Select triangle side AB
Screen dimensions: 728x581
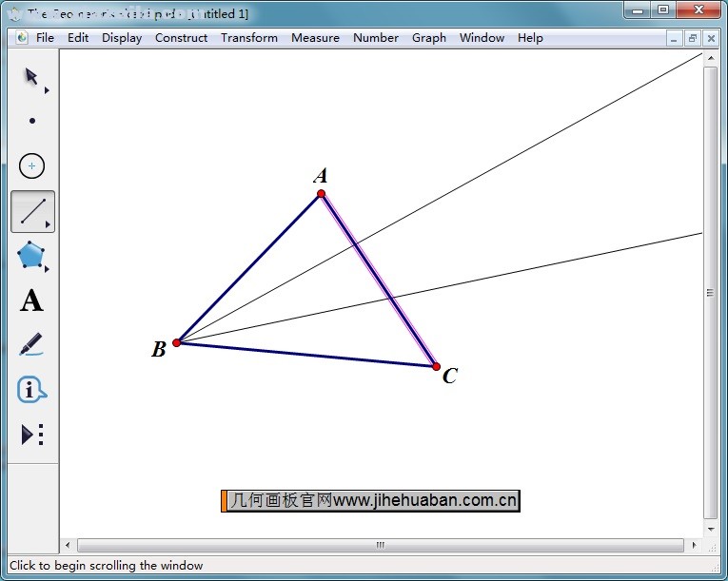click(249, 268)
